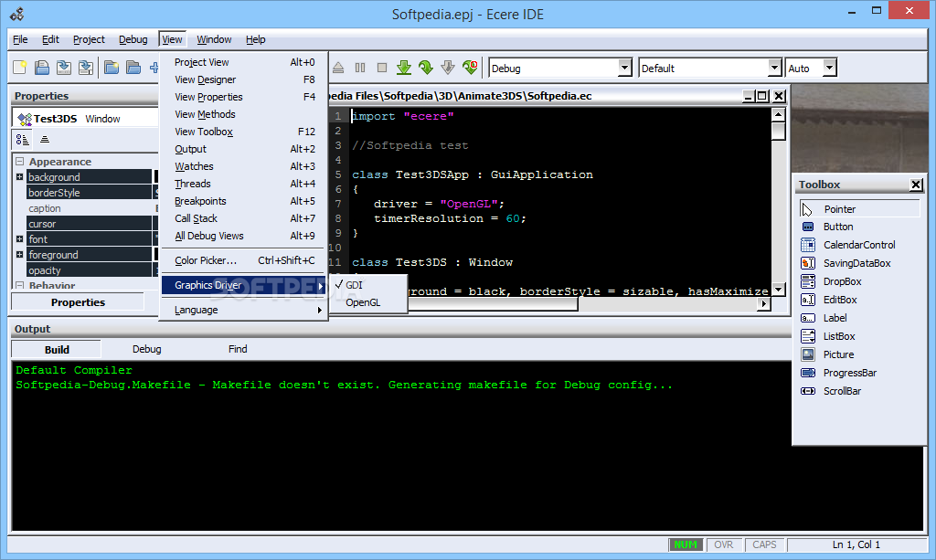
Task: Expand the foreground property row
Action: [x=20, y=255]
